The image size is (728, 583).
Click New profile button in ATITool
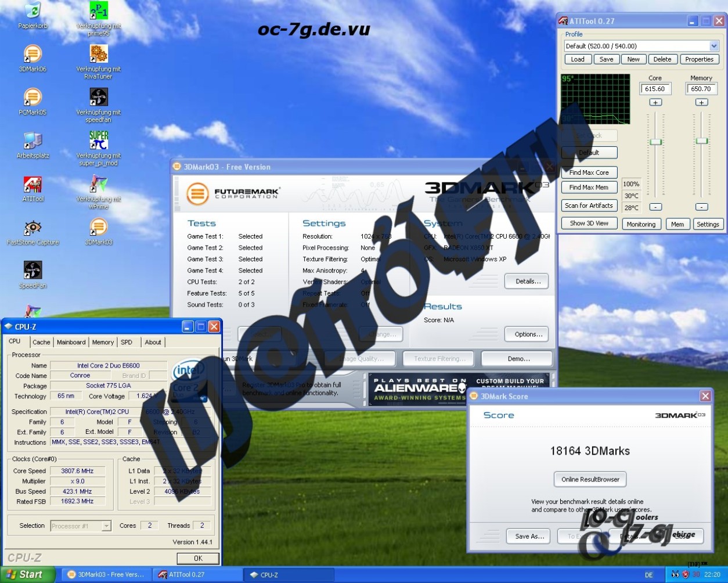click(633, 59)
